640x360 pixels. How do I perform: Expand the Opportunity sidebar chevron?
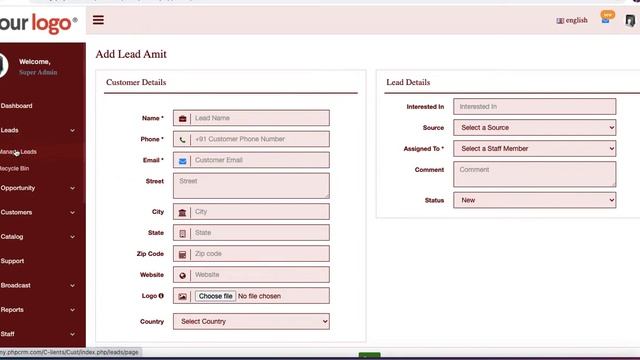pos(72,188)
